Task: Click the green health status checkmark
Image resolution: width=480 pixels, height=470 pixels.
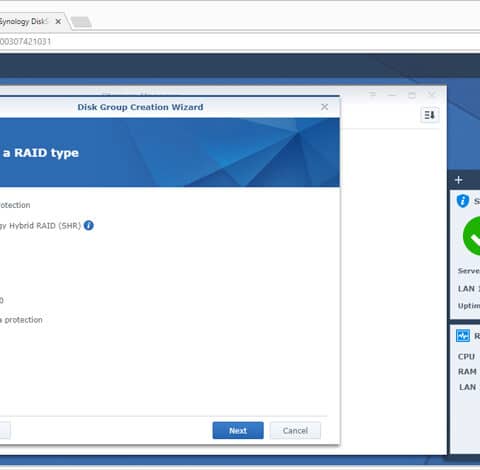Action: (x=471, y=236)
